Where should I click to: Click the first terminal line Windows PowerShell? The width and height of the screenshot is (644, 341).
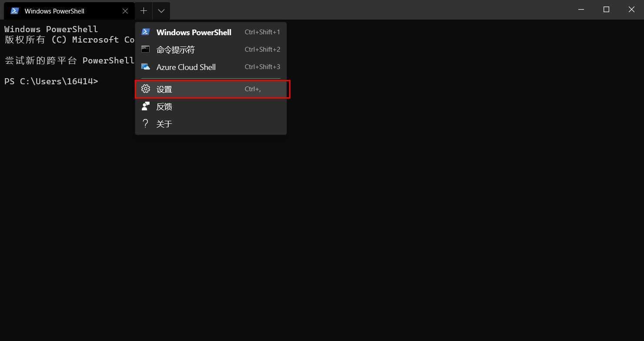51,29
